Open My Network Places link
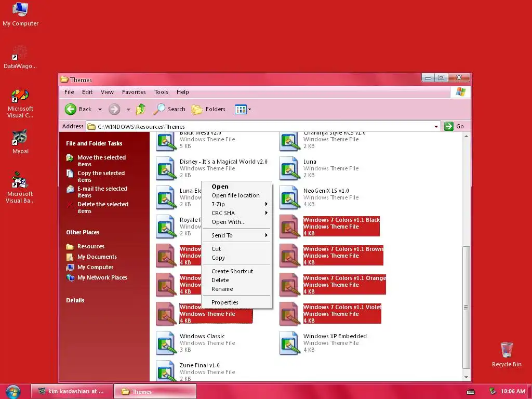Screen dimensions: 532x399 102,277
